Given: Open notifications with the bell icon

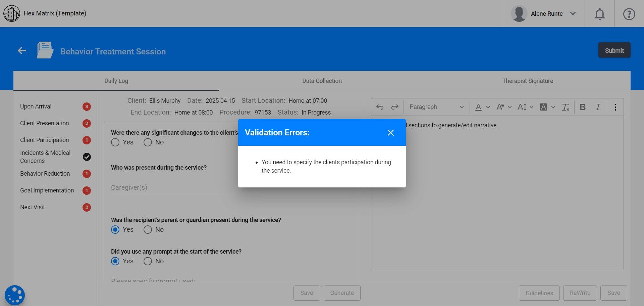Looking at the screenshot, I should (x=600, y=14).
